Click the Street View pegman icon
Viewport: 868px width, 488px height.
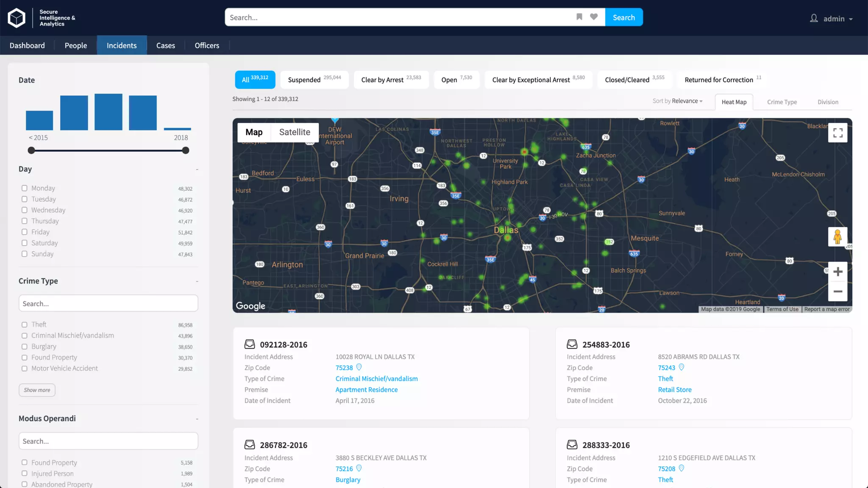point(837,237)
